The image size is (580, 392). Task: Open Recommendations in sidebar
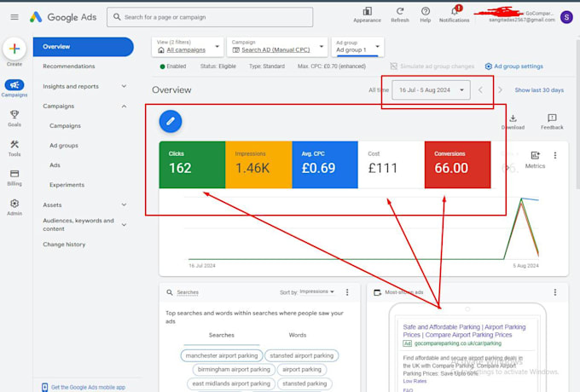[x=69, y=66]
